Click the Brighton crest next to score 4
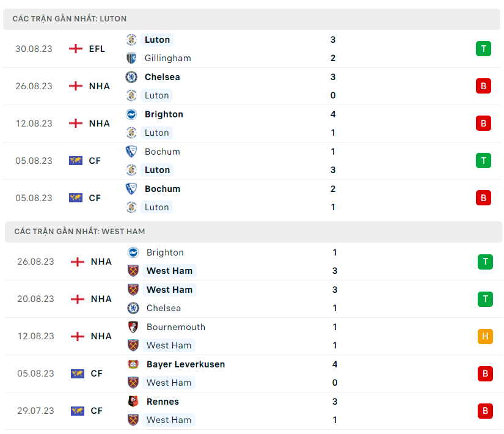504x434 pixels. pyautogui.click(x=131, y=114)
